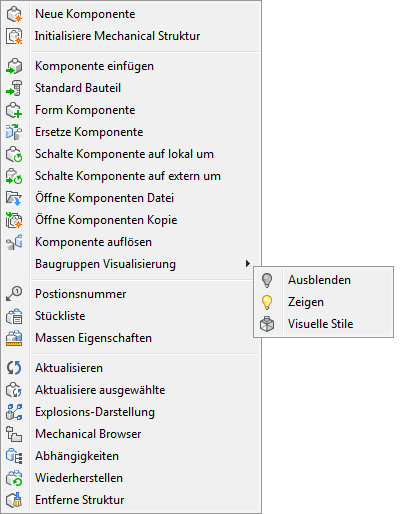This screenshot has width=400, height=514.
Task: Click the Öffne Komponenten Datei folder icon
Action: coord(14,198)
